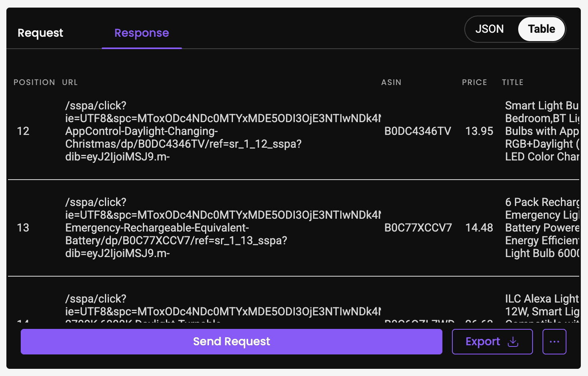Select ASIN cell B0DC4346TV

pyautogui.click(x=418, y=131)
